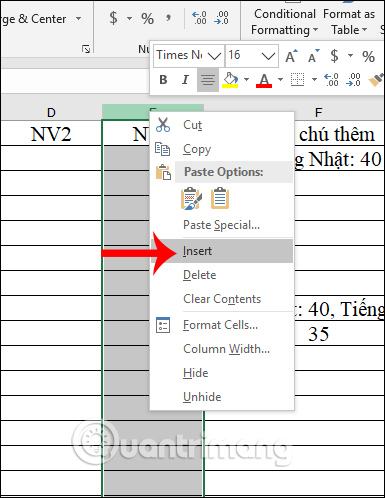Increase decimal in mini toolbar
Image resolution: width=385 pixels, height=498 pixels.
pos(331,80)
